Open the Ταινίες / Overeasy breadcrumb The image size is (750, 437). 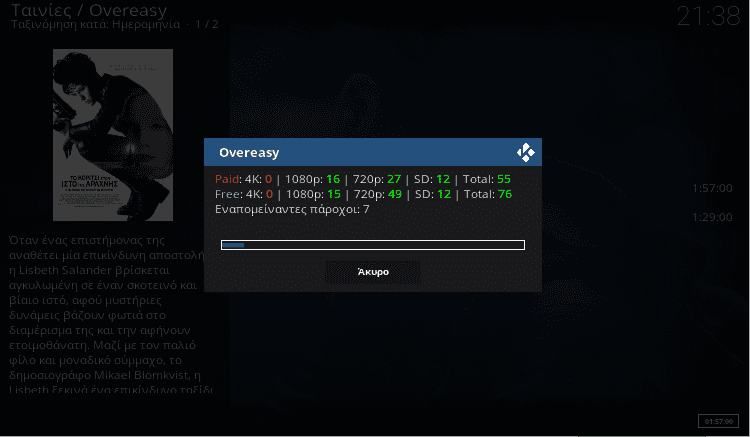(x=88, y=10)
